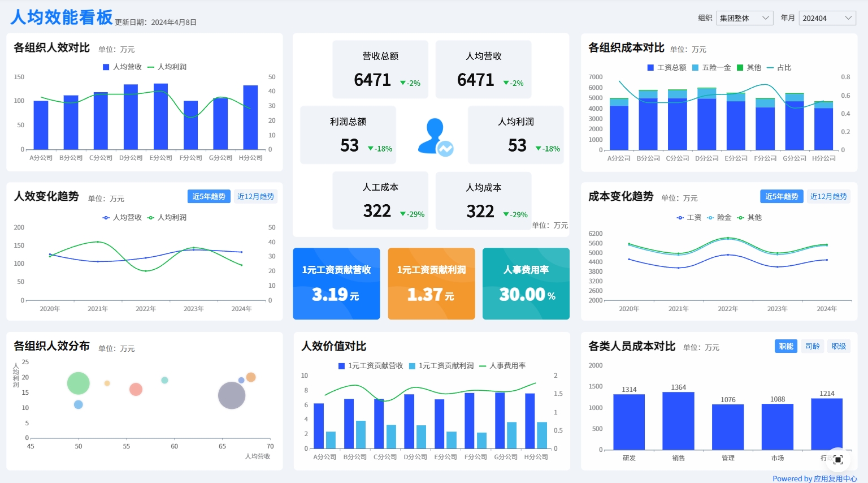
Task: Click the teal 人事费用率 30.00% tile
Action: point(526,284)
